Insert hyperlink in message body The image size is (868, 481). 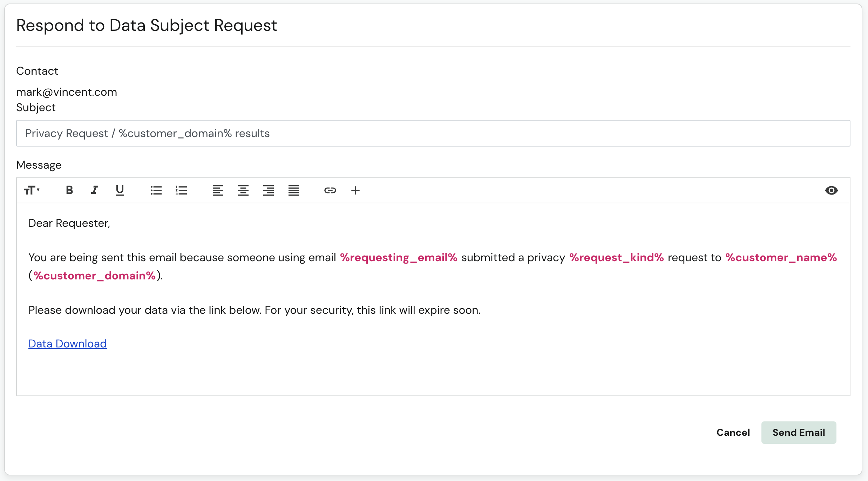[330, 190]
